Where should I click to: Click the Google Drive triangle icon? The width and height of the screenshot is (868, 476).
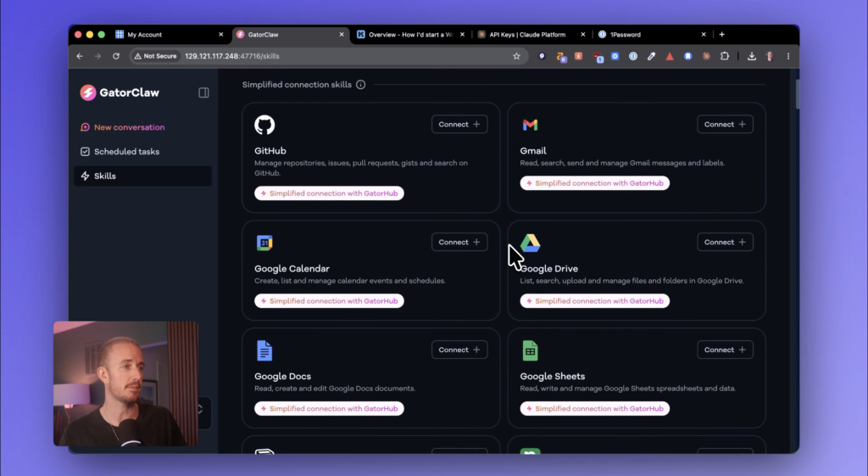point(531,243)
